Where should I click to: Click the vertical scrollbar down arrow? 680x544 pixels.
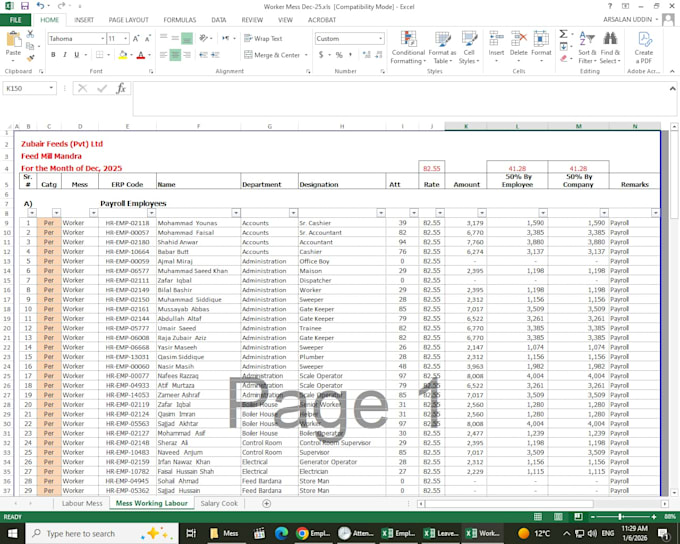pyautogui.click(x=674, y=492)
